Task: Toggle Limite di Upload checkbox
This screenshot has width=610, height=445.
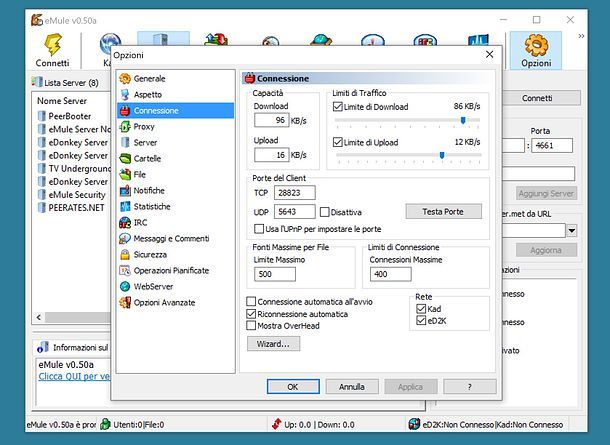Action: [338, 142]
